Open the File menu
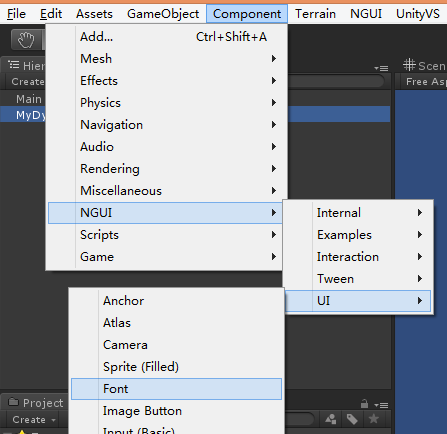The image size is (447, 434). pos(16,14)
